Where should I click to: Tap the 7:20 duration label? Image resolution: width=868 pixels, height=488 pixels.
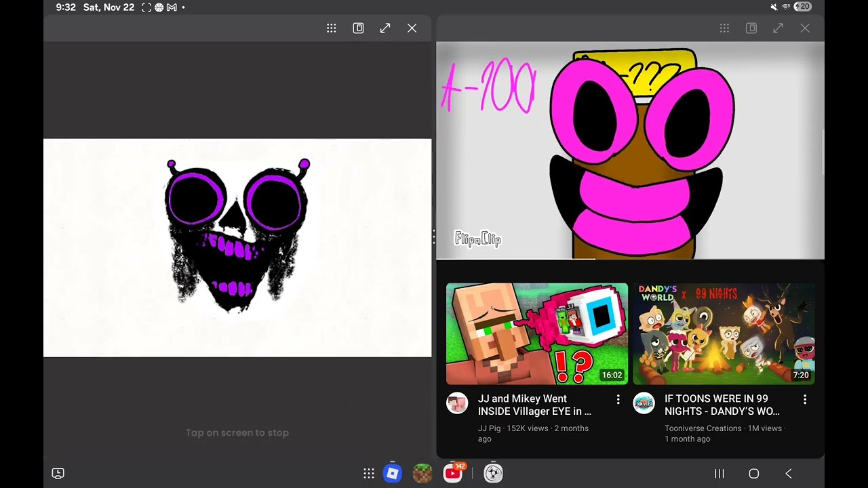point(801,375)
